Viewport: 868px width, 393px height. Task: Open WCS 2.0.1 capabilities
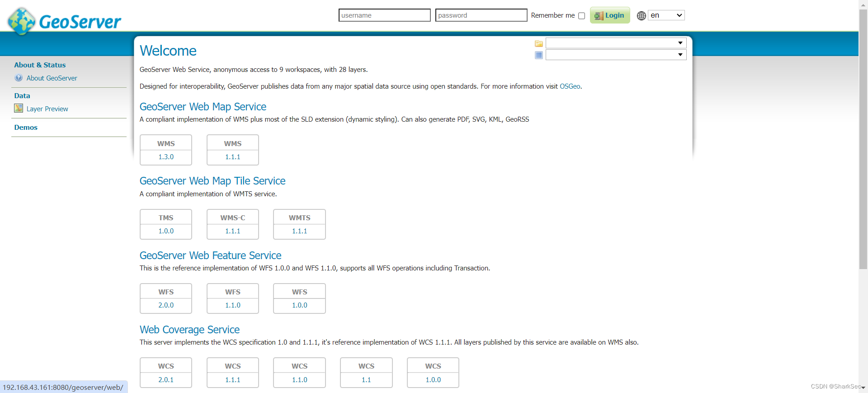pyautogui.click(x=166, y=380)
